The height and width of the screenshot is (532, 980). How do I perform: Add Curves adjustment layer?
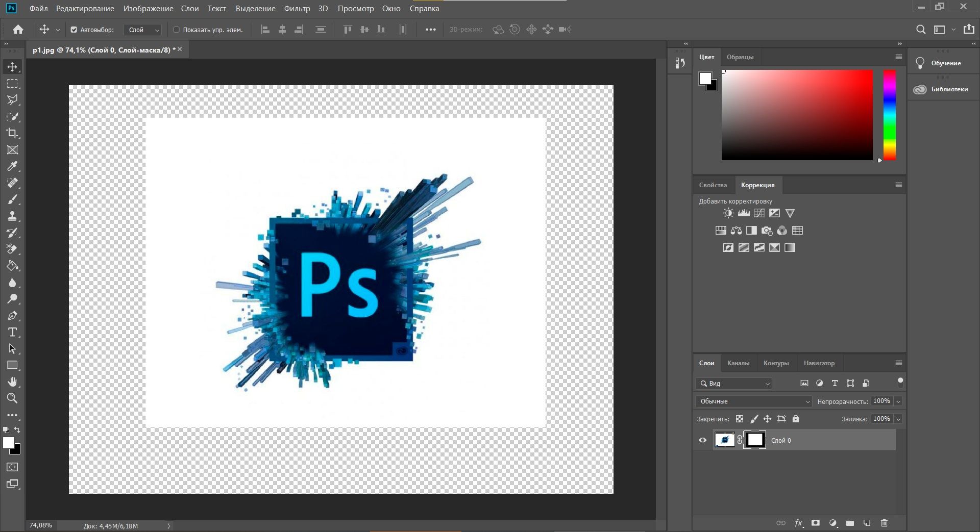tap(759, 213)
